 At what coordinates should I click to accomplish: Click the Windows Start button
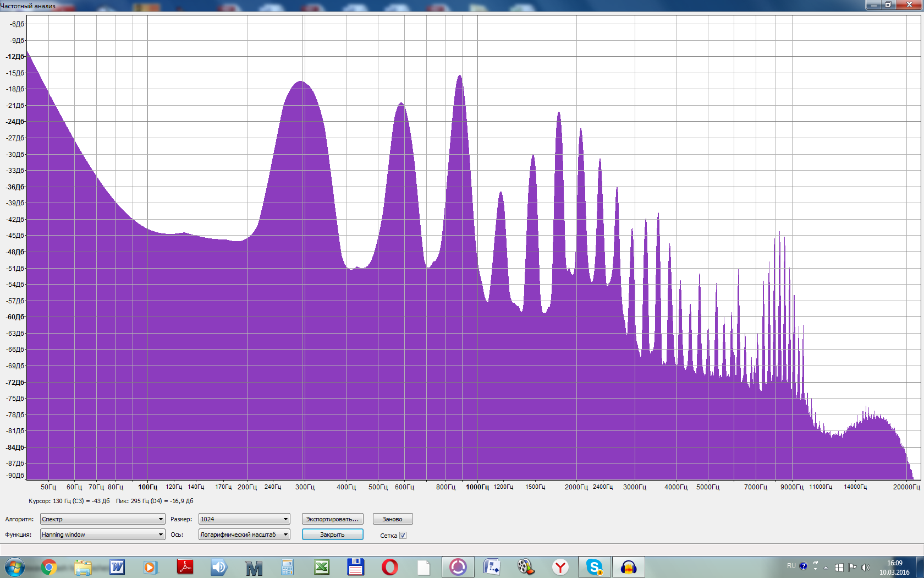(x=15, y=566)
